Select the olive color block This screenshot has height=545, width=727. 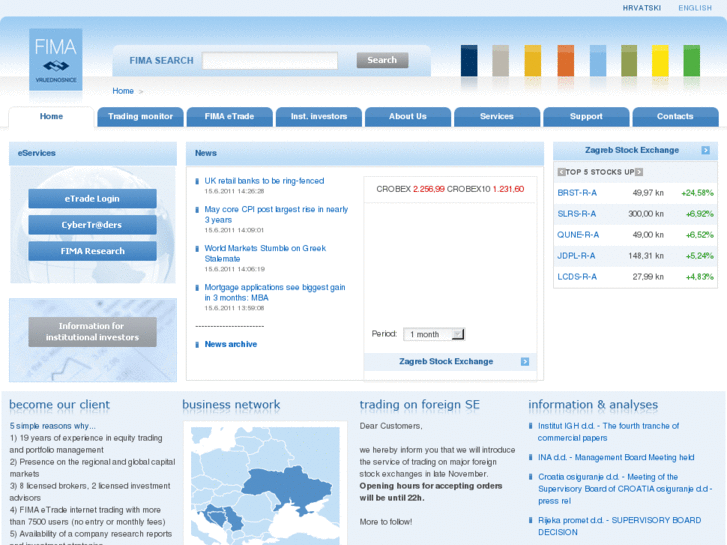click(x=629, y=60)
